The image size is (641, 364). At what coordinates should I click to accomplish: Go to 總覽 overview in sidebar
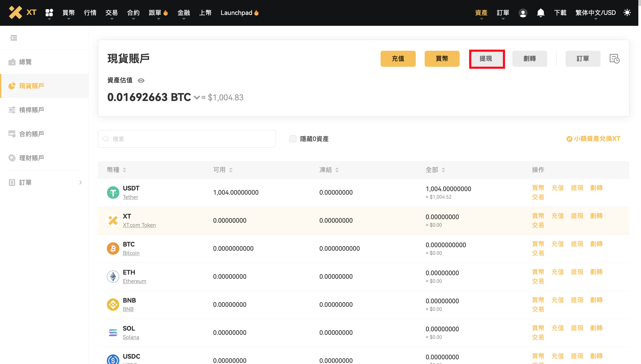tap(45, 62)
